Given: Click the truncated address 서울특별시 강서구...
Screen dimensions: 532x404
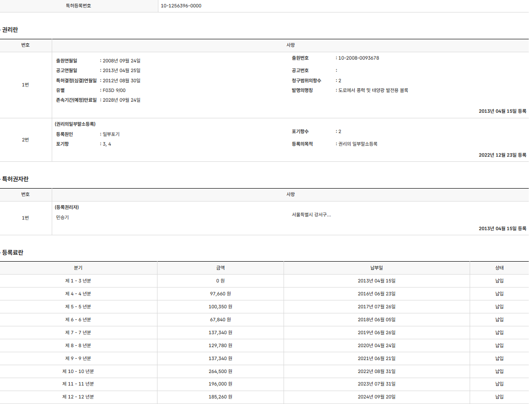Looking at the screenshot, I should coord(311,215).
